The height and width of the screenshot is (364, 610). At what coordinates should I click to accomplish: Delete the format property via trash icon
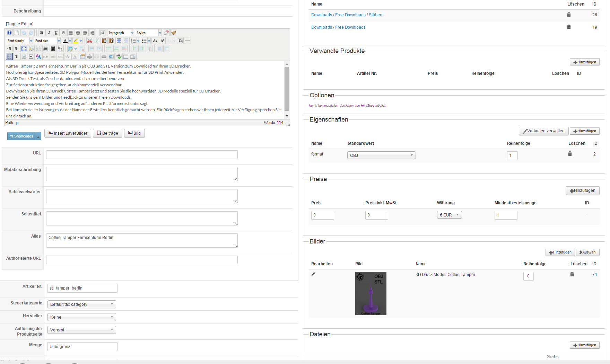click(570, 154)
